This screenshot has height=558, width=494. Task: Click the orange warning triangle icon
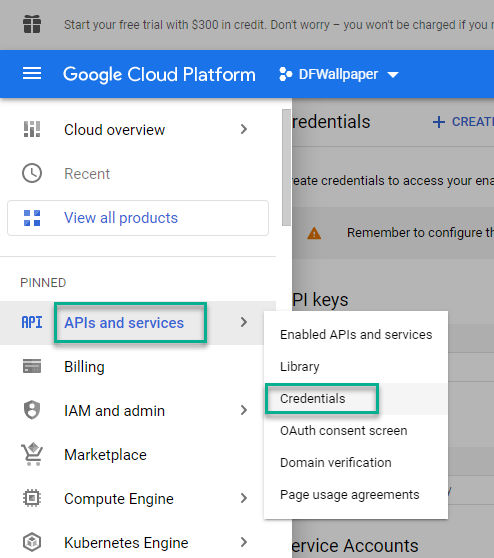314,233
